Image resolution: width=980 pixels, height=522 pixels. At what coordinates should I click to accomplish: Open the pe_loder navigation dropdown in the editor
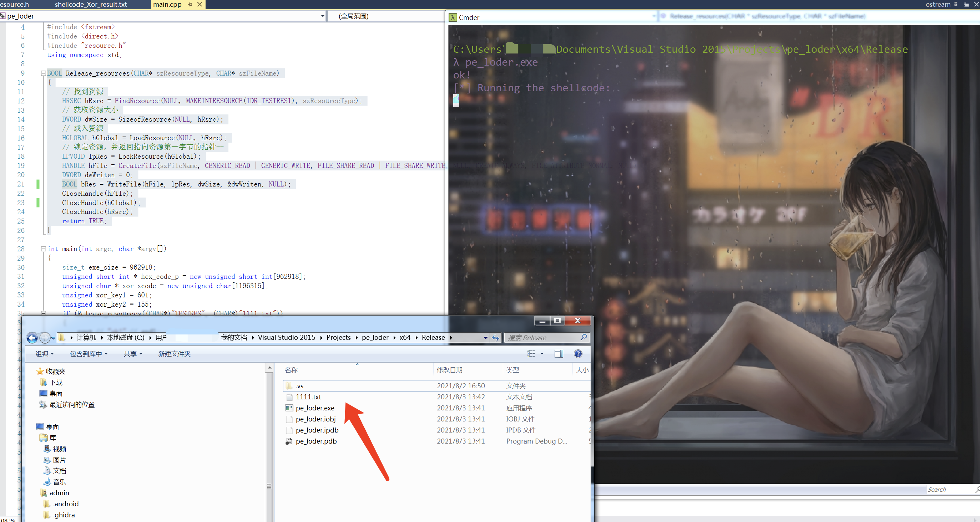click(x=322, y=16)
